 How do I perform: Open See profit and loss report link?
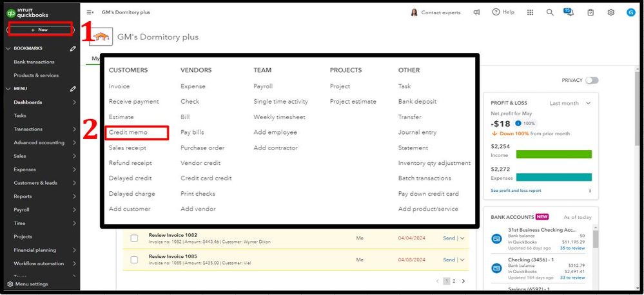coord(516,191)
